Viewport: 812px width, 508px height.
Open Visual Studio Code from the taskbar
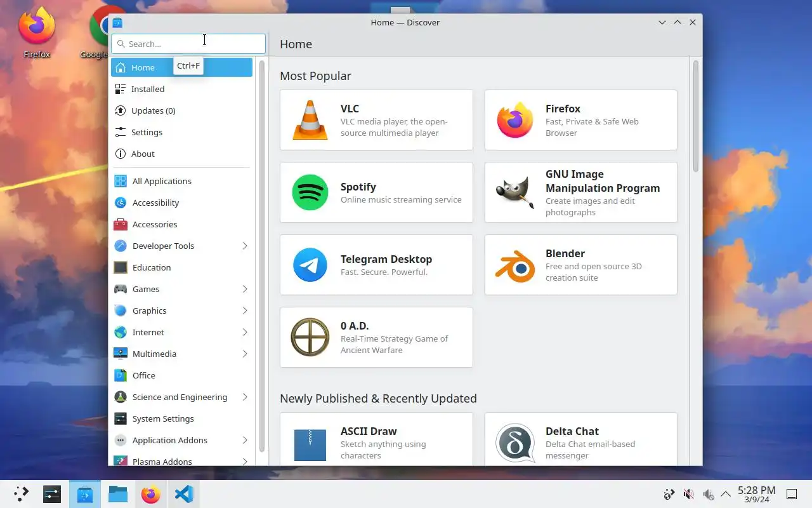tap(184, 494)
